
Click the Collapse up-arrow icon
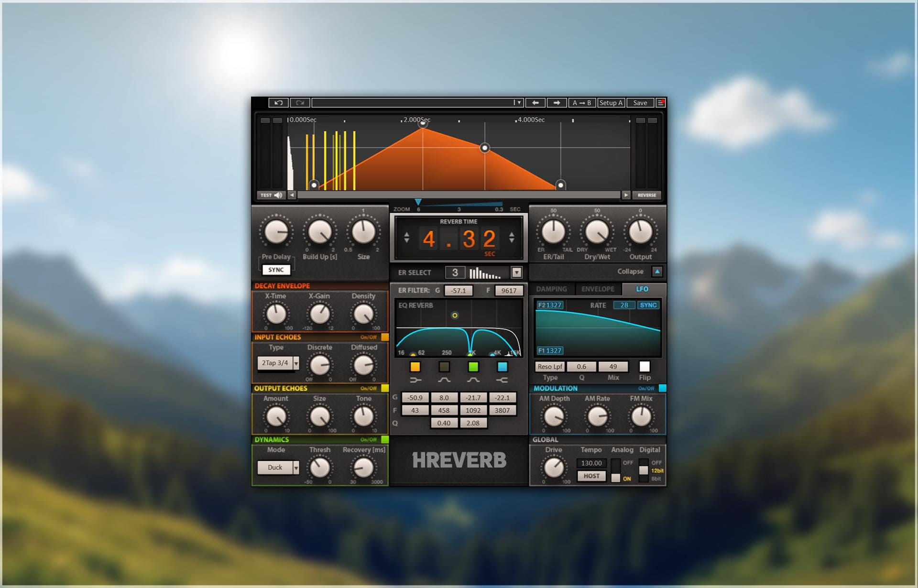coord(657,272)
